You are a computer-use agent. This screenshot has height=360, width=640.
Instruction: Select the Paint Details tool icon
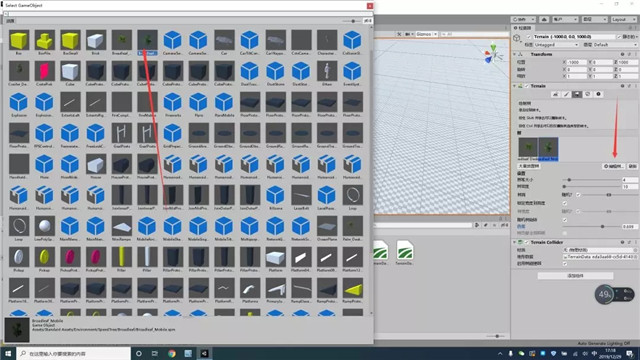(x=587, y=94)
